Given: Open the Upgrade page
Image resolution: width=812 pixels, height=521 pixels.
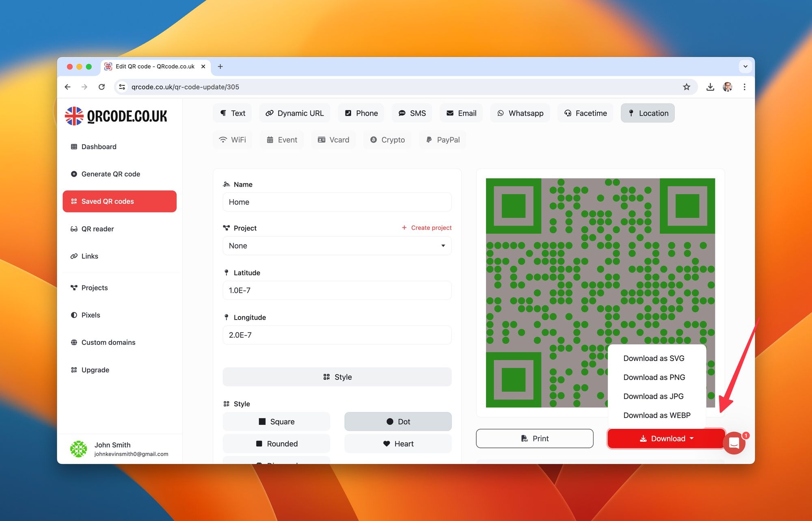Looking at the screenshot, I should click(120, 370).
